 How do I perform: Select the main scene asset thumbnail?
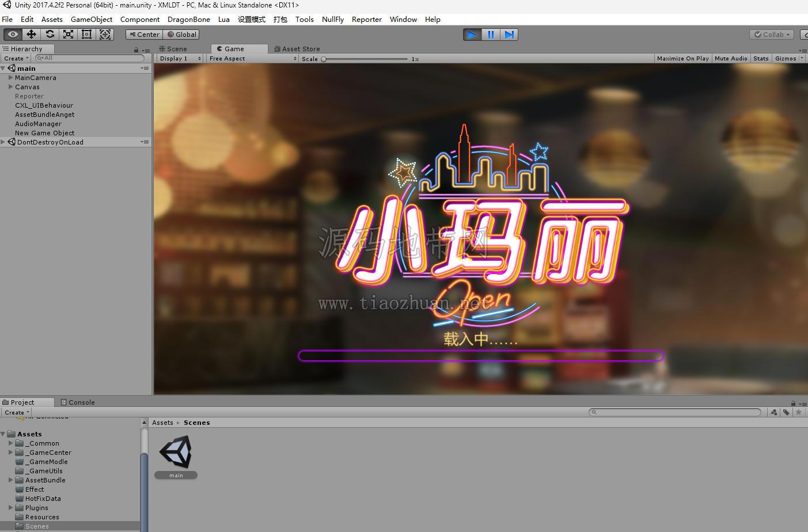(176, 453)
